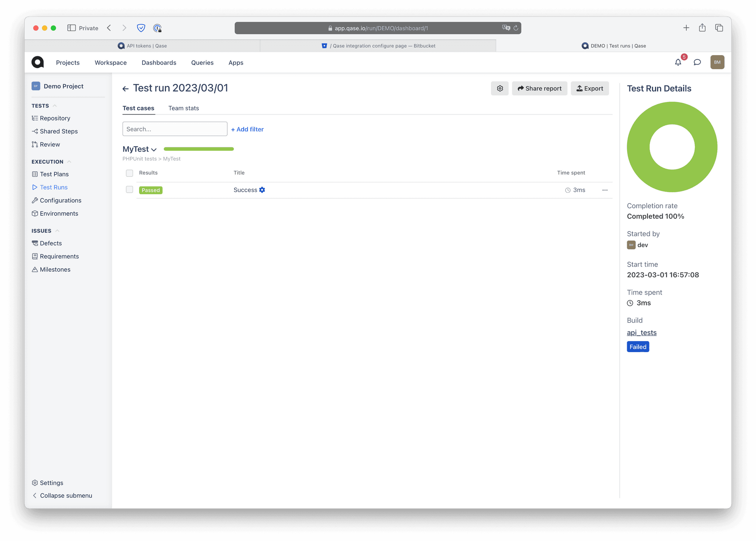Select the Test cases tab
Viewport: 756px width, 541px height.
click(x=138, y=108)
